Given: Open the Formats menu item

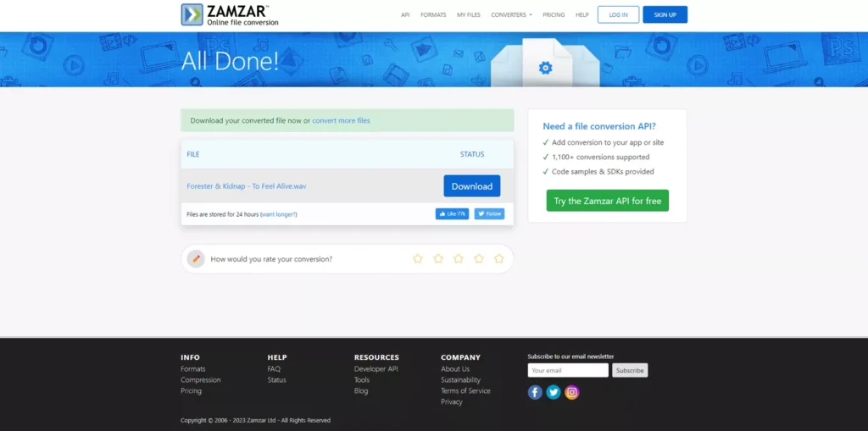Looking at the screenshot, I should 433,14.
